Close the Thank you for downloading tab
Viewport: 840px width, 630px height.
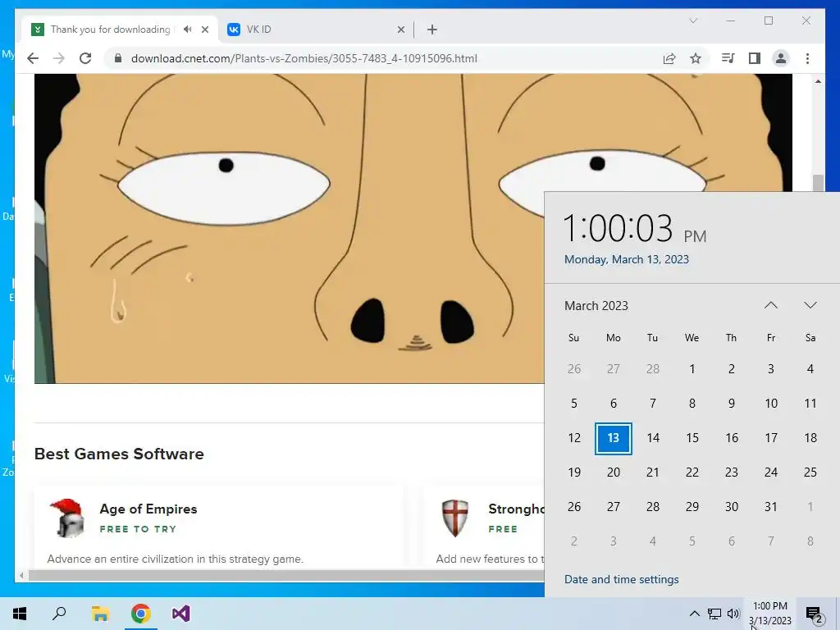[x=205, y=30]
